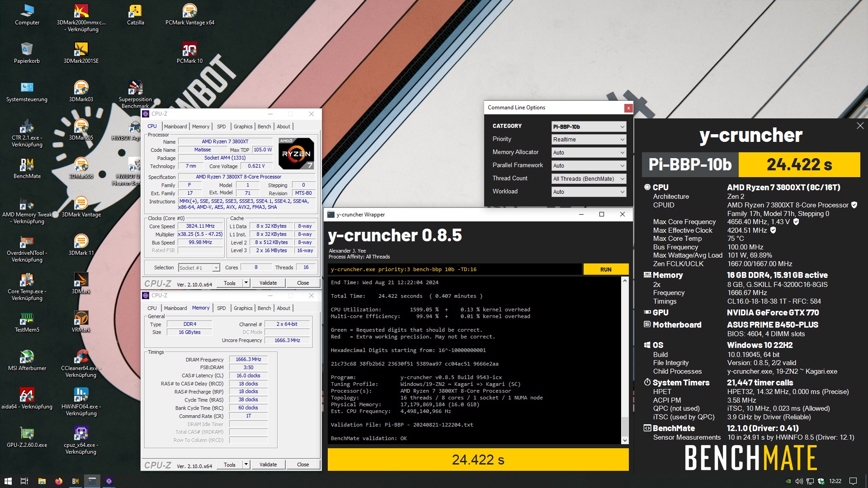Screen dimensions: 868x488
Task: Open MSI Afterburner desktop icon
Action: pos(27,361)
